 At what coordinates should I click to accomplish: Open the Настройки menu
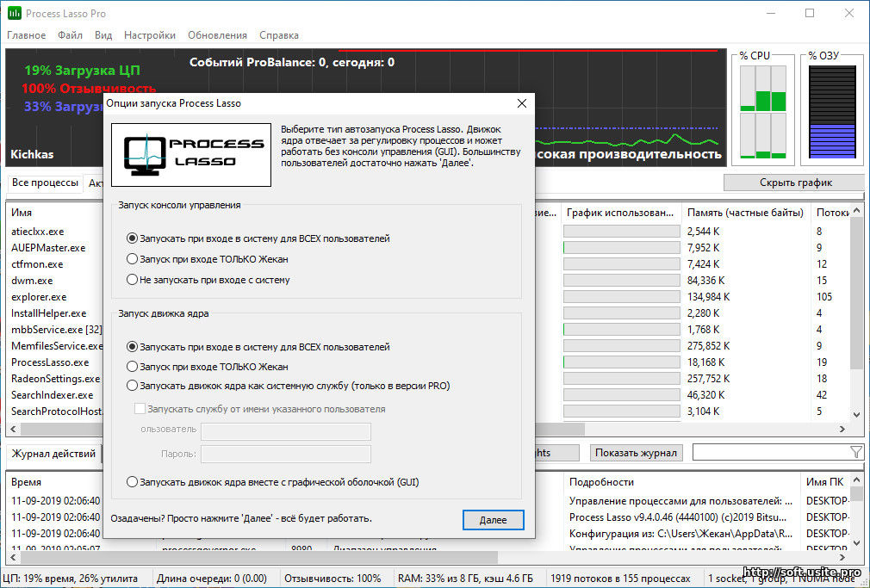coord(150,35)
